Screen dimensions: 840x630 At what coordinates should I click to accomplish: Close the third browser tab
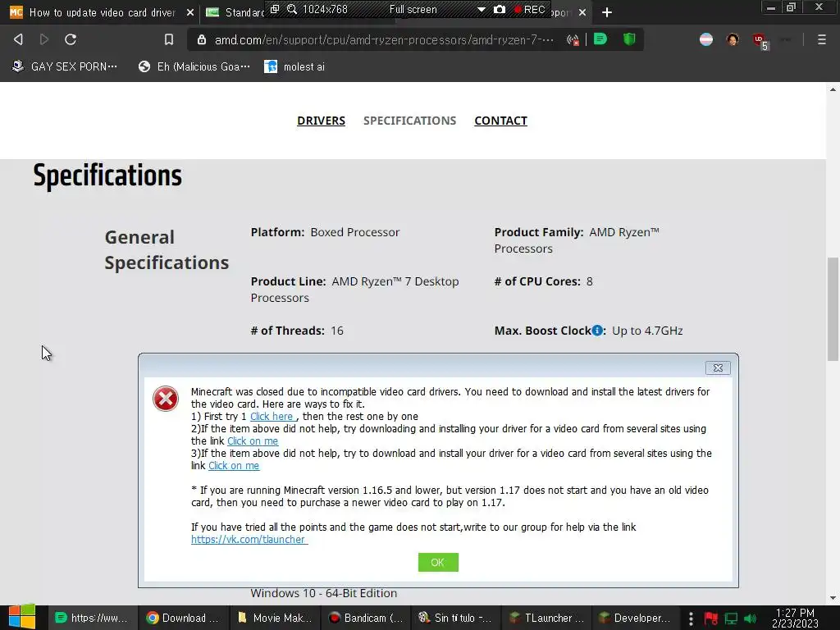pos(582,12)
